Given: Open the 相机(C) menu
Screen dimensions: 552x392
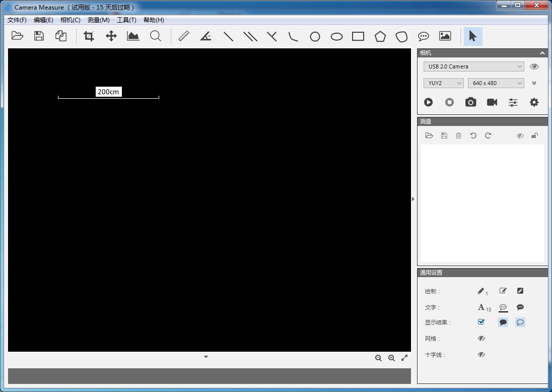Looking at the screenshot, I should (x=70, y=20).
